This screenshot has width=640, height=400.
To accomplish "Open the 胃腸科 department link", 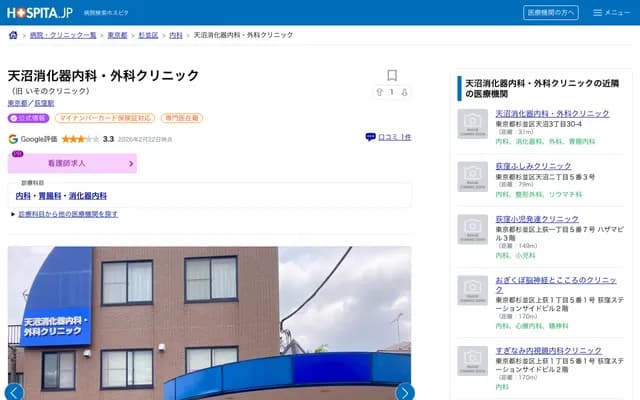I will click(x=50, y=196).
